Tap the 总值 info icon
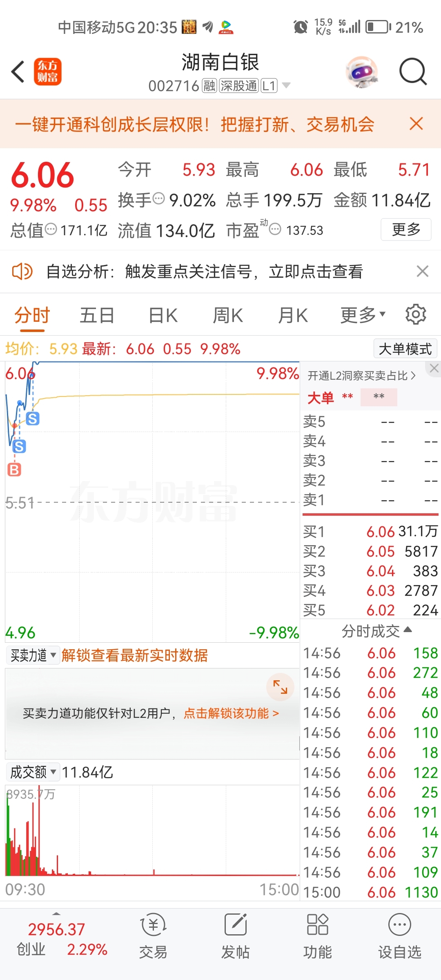The image size is (441, 980). pyautogui.click(x=51, y=229)
